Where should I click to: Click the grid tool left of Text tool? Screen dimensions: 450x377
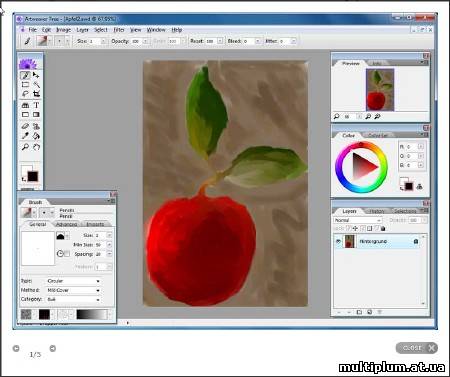pos(25,105)
